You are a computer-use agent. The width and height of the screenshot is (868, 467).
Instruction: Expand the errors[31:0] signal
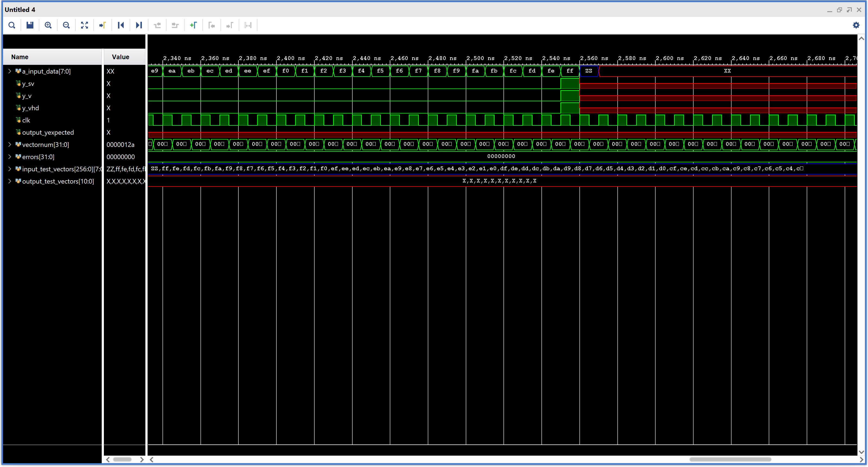(x=10, y=157)
